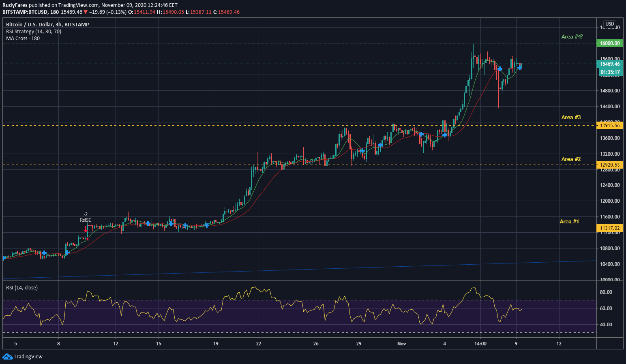This screenshot has height=364, width=626.
Task: Select the green 16000.00 price label
Action: pyautogui.click(x=610, y=43)
